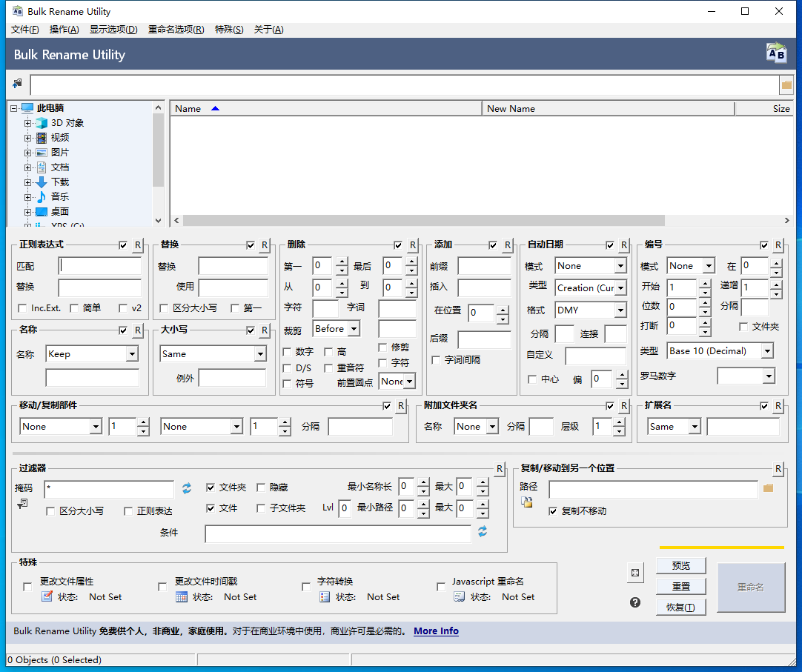802x672 pixels.
Task: Click the folder tree vertical scrollbar thumb
Action: point(158,150)
